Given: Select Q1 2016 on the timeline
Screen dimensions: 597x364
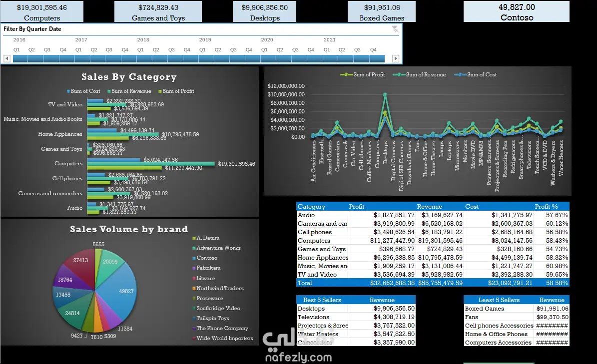Looking at the screenshot, I should pyautogui.click(x=20, y=58).
